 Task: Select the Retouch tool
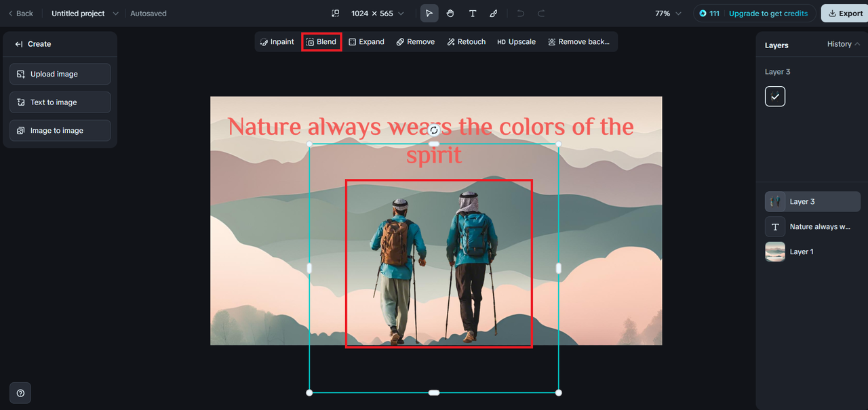point(467,42)
